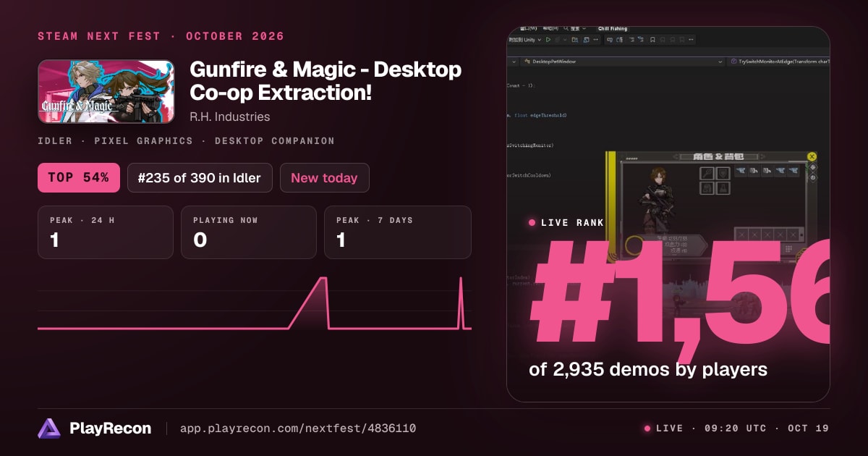Click the Gunfire & Magic game capsule image
This screenshot has width=868, height=456.
tap(106, 91)
